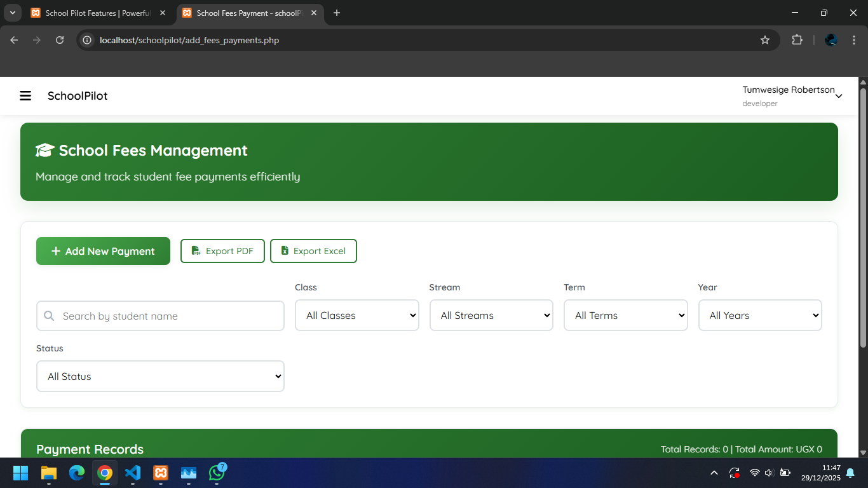The height and width of the screenshot is (488, 868).
Task: Click the magnifier icon in the search bar
Action: pos(49,315)
